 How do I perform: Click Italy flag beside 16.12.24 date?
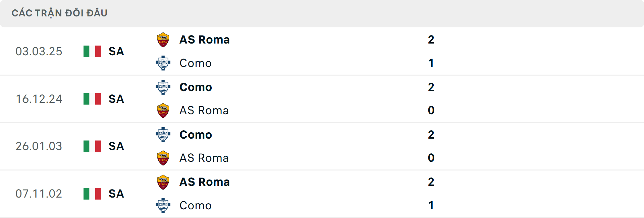92,99
